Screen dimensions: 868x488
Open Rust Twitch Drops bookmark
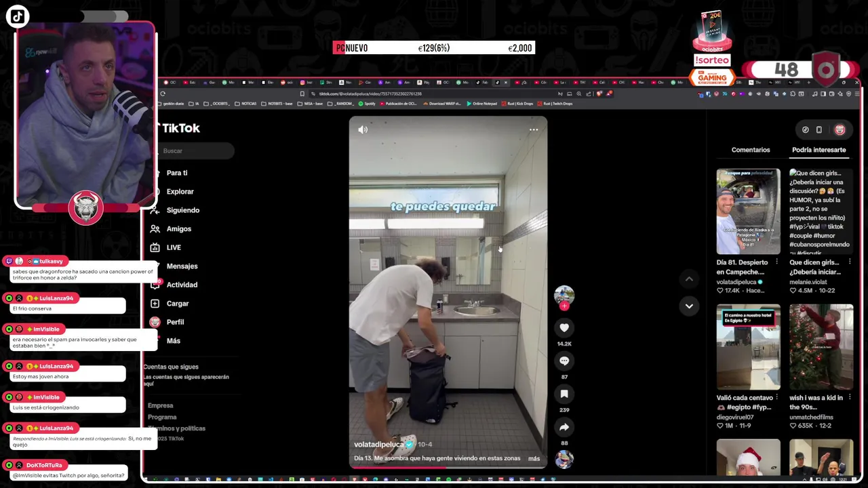554,104
